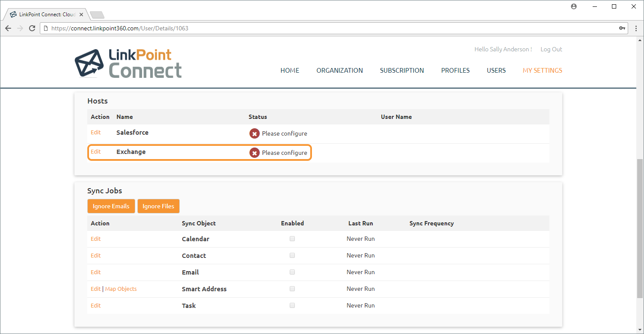Click the red error icon beside Exchange
This screenshot has height=334, width=644.
click(x=255, y=153)
